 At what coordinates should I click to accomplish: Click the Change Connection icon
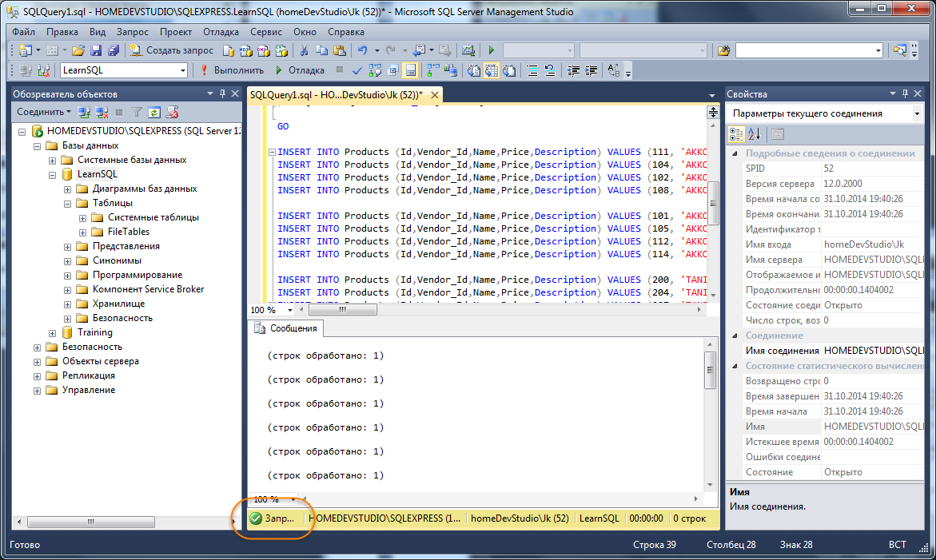[x=43, y=70]
